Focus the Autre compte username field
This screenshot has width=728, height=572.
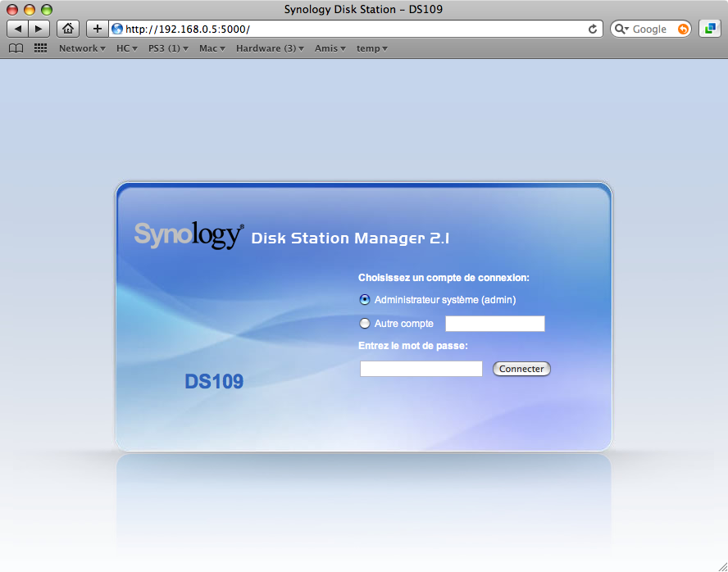click(x=495, y=324)
